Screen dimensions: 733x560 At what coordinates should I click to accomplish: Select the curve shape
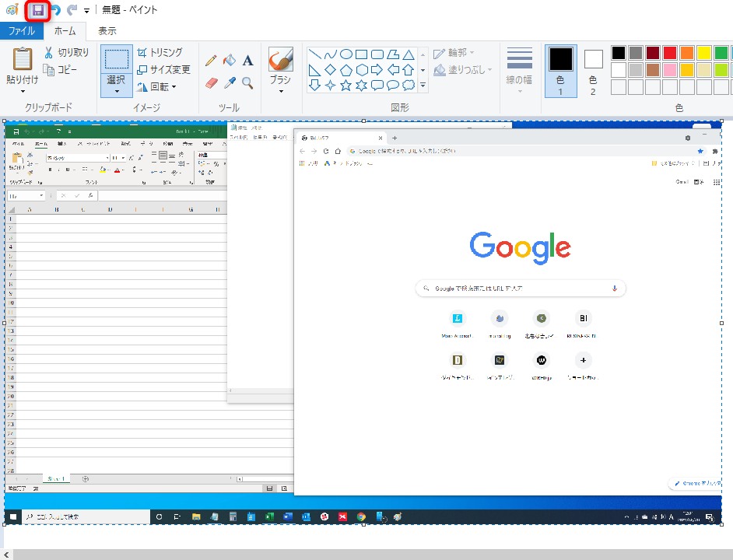coord(331,54)
